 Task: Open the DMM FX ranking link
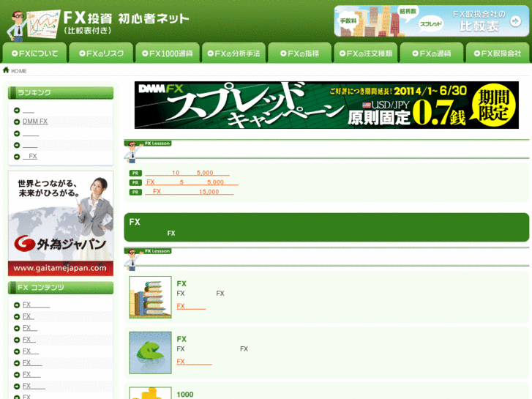click(35, 122)
